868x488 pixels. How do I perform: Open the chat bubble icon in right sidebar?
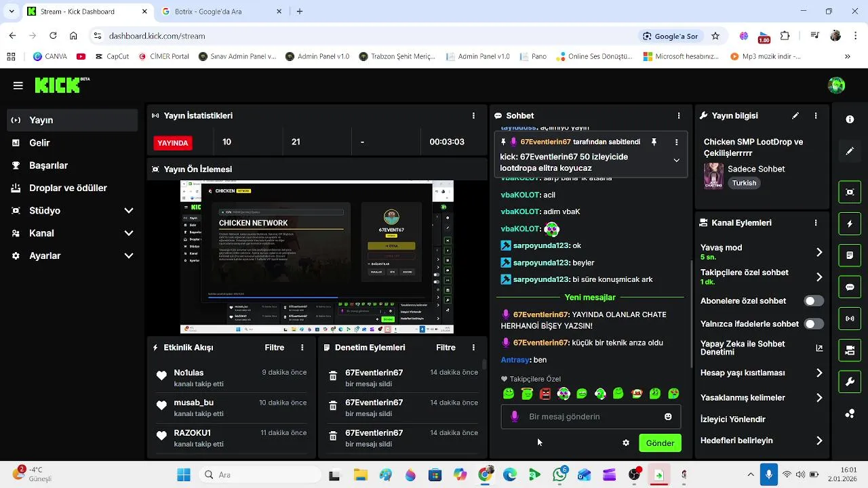(850, 287)
